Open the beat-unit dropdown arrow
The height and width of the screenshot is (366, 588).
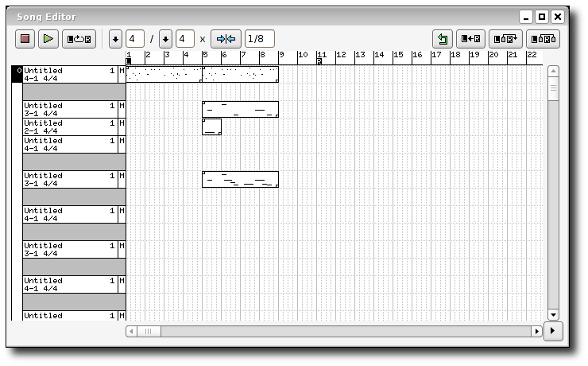pos(165,39)
